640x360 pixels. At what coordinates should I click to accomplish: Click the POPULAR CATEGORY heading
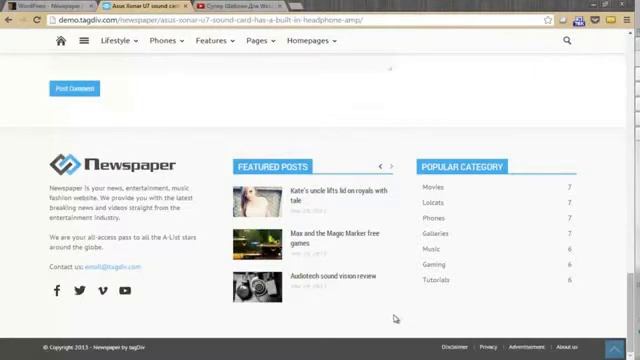(x=462, y=167)
